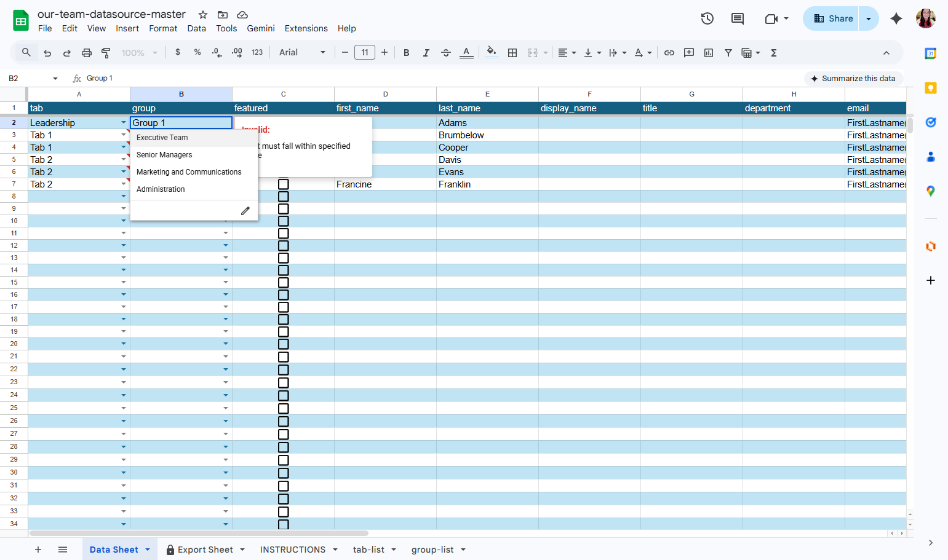Screen dimensions: 948x560
Task: Open the font family dropdown Arial
Action: click(x=302, y=53)
